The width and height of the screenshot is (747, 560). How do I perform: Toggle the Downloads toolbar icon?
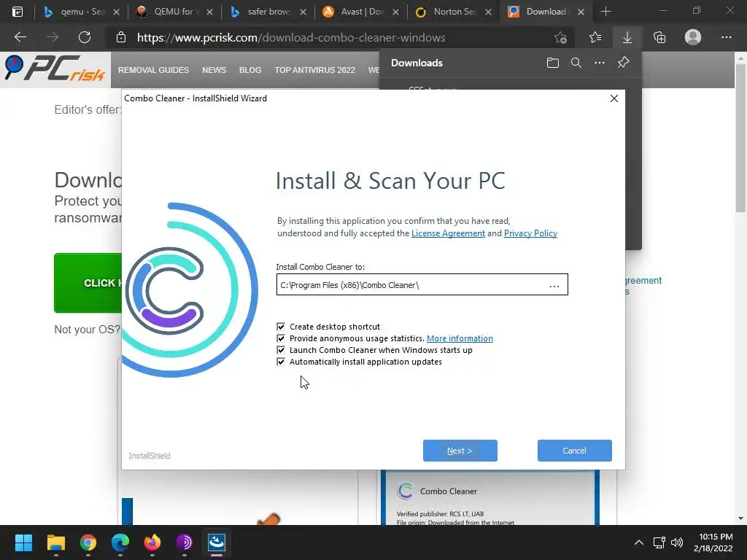tap(627, 37)
